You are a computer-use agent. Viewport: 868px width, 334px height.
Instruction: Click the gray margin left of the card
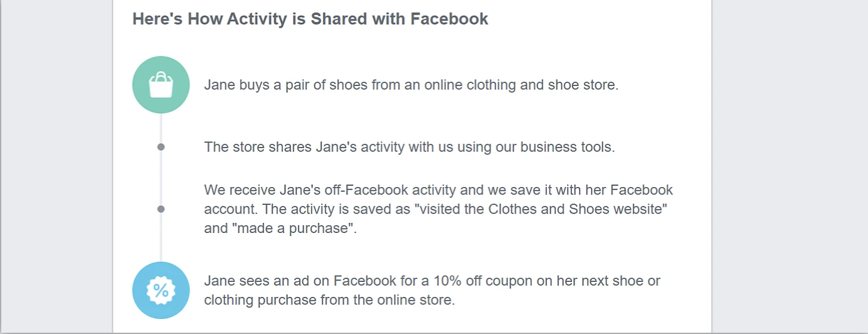point(56,167)
